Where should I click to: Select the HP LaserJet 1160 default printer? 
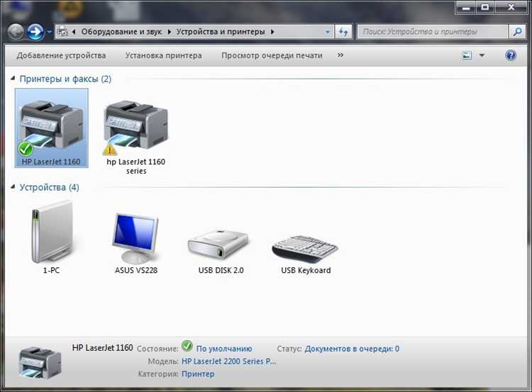51,128
